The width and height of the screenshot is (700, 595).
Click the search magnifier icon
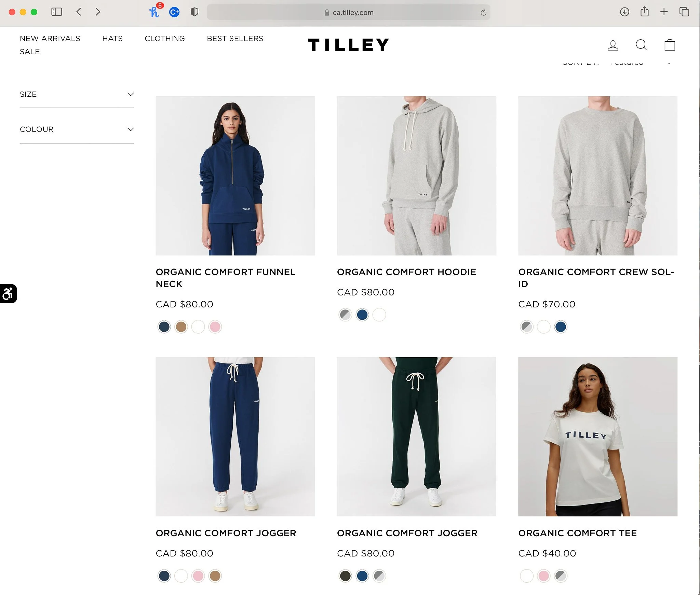pos(641,45)
